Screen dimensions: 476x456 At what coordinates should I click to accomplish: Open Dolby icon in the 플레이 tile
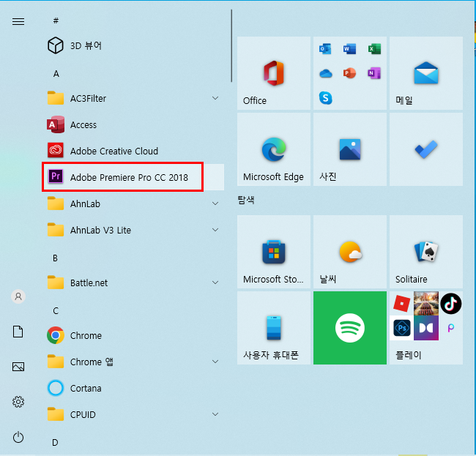click(426, 328)
